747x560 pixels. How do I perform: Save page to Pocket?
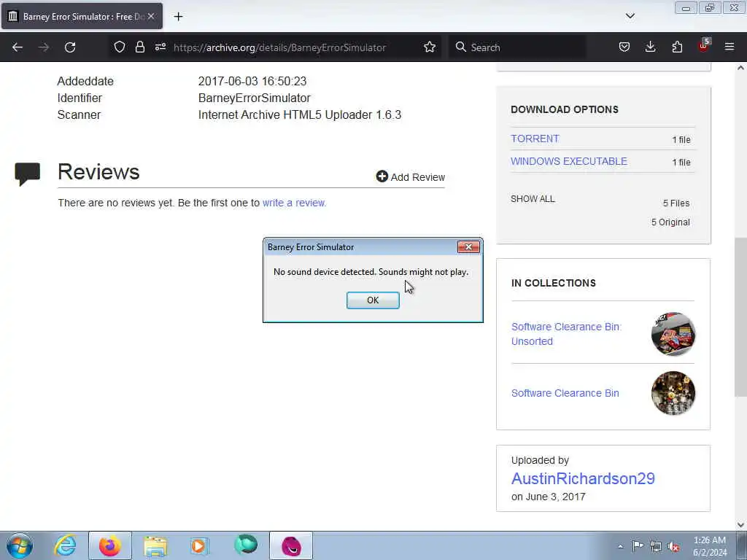[x=624, y=47]
